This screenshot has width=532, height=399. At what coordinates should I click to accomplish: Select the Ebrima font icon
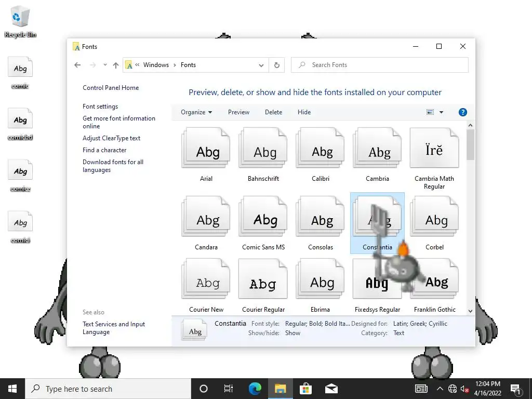click(x=320, y=279)
